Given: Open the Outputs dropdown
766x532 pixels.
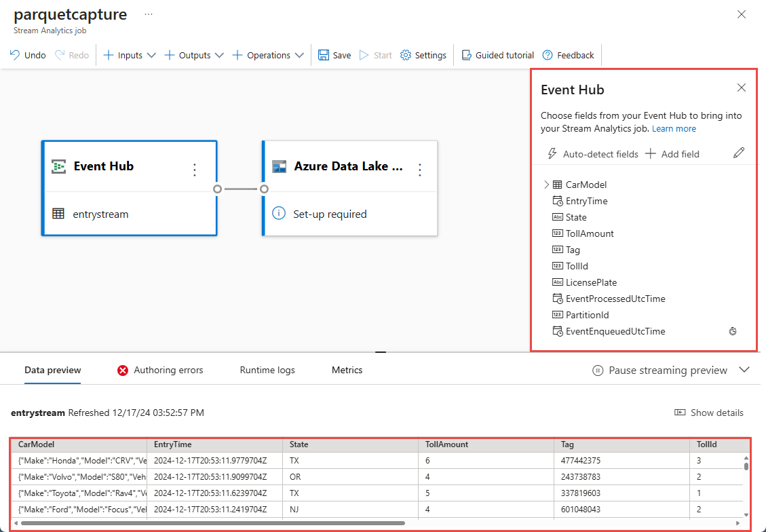Looking at the screenshot, I should (194, 56).
